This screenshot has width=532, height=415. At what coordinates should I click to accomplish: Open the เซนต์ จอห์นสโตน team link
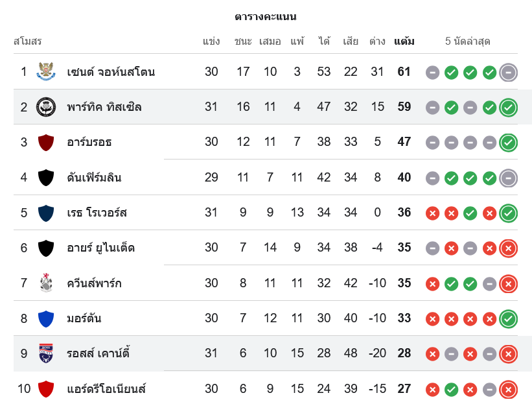[x=111, y=71]
